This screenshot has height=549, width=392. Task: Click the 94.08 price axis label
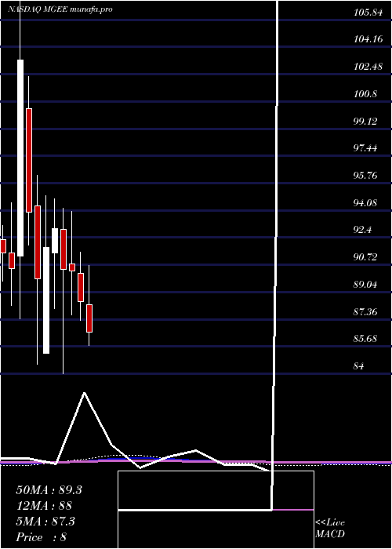pyautogui.click(x=365, y=202)
